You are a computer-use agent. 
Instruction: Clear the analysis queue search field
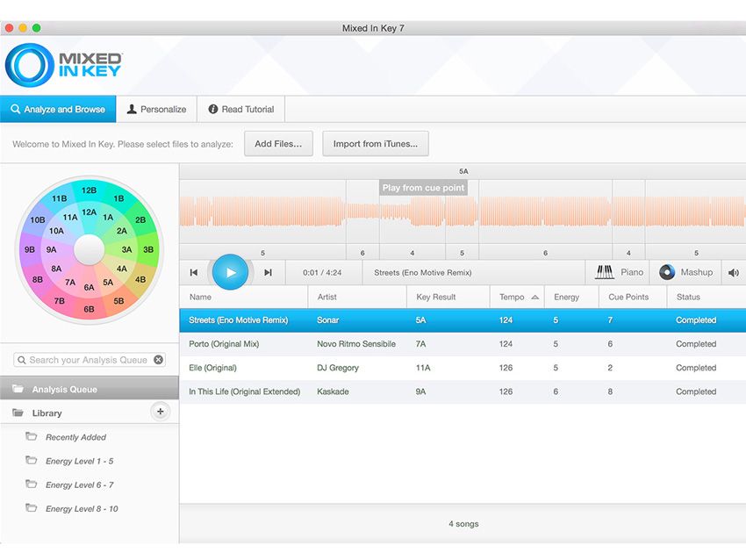click(160, 360)
